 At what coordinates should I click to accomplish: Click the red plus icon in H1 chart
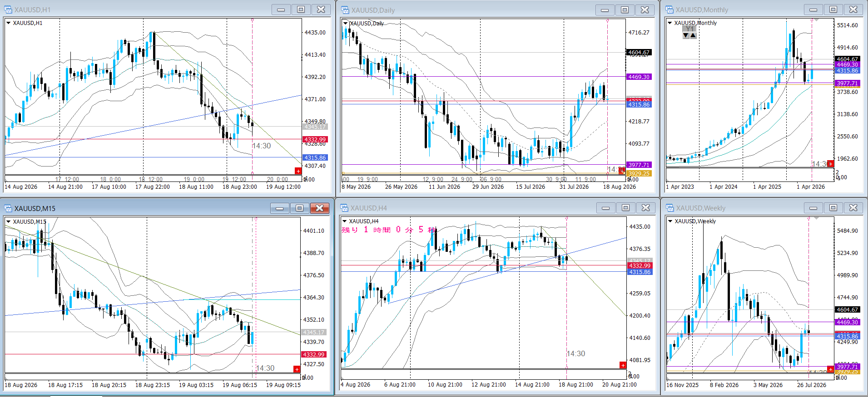coord(298,171)
